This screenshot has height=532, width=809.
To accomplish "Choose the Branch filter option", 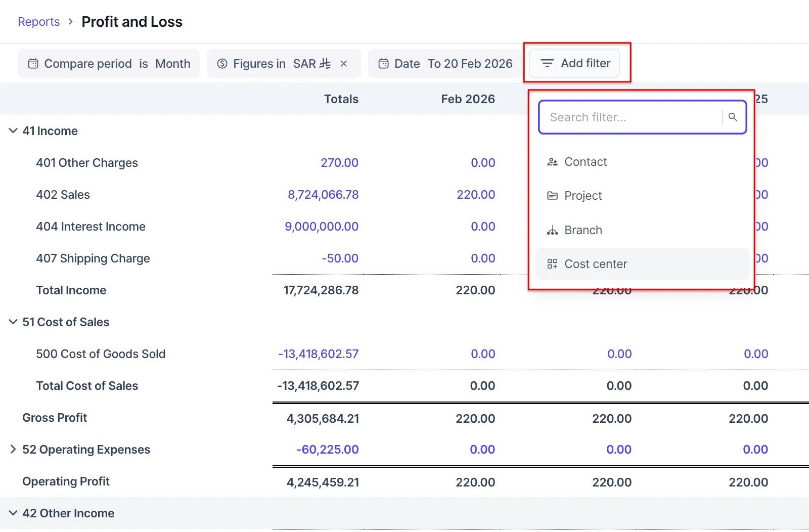I will click(583, 230).
